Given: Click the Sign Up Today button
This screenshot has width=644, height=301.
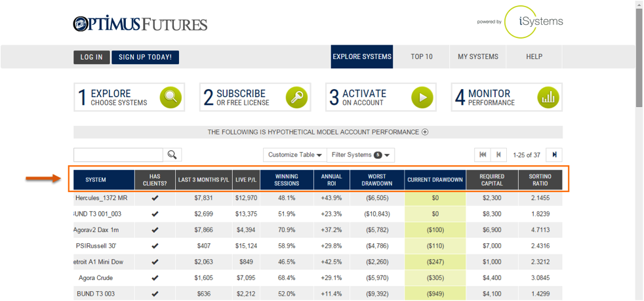Looking at the screenshot, I should tap(146, 58).
